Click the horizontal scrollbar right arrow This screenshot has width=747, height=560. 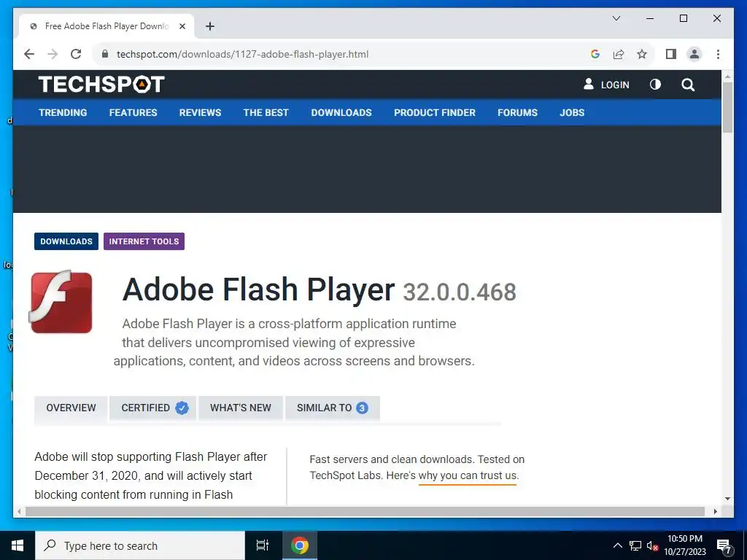coord(715,511)
